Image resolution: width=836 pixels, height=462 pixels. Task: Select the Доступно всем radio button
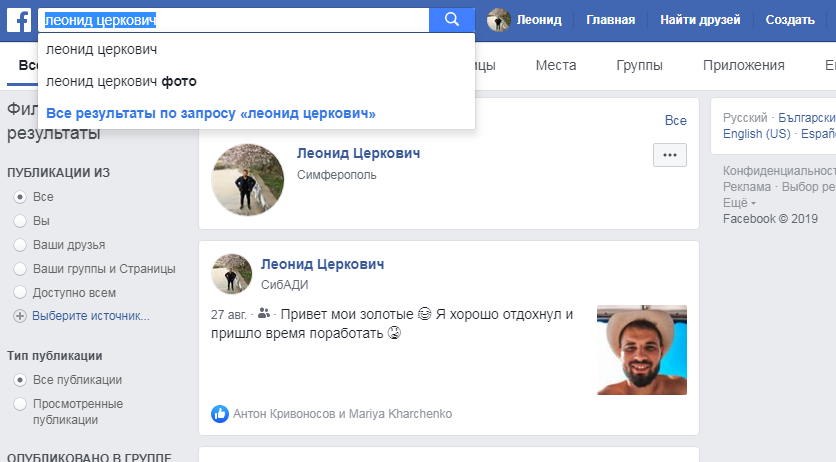click(x=20, y=293)
